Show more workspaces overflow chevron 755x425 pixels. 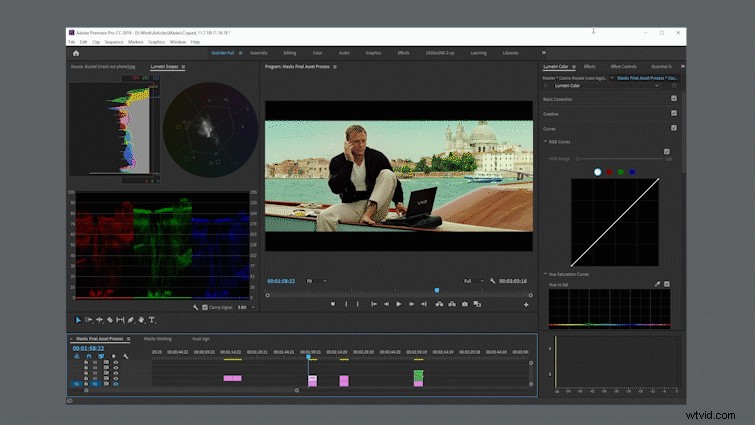coord(544,53)
